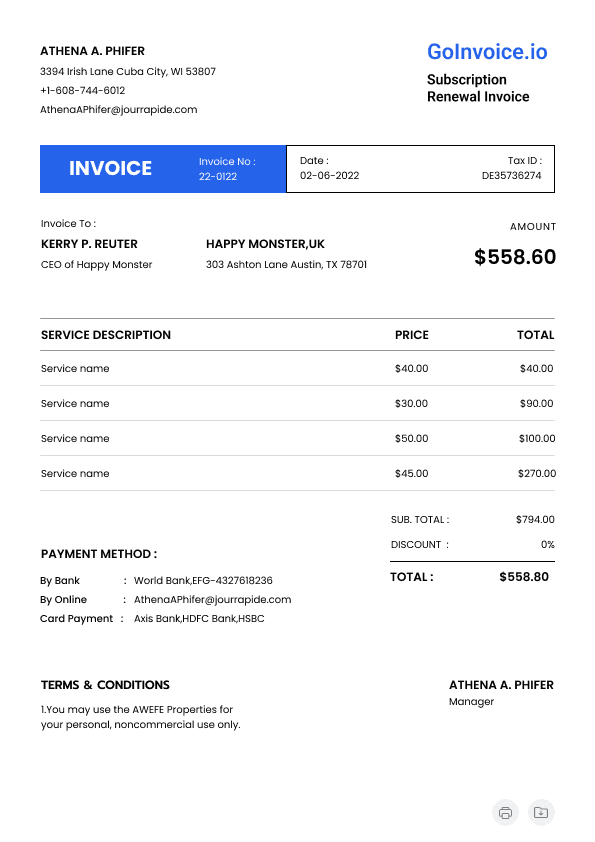Click the PRICE column header
Screen dimensions: 595x842
click(411, 335)
